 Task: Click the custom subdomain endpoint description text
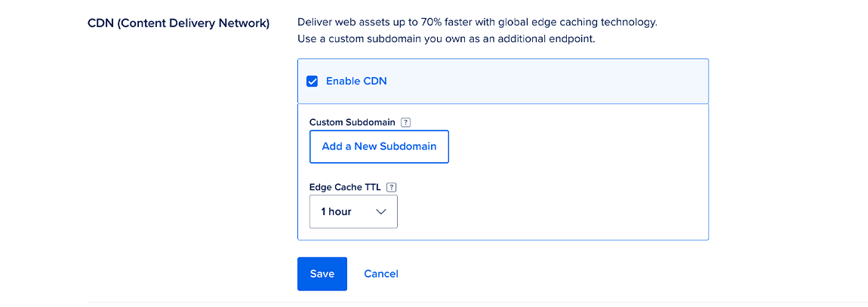pyautogui.click(x=446, y=38)
